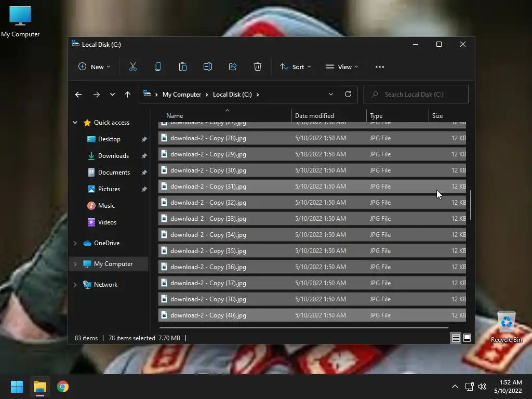The image size is (532, 399).
Task: Sort by Date modified column header
Action: (329, 116)
